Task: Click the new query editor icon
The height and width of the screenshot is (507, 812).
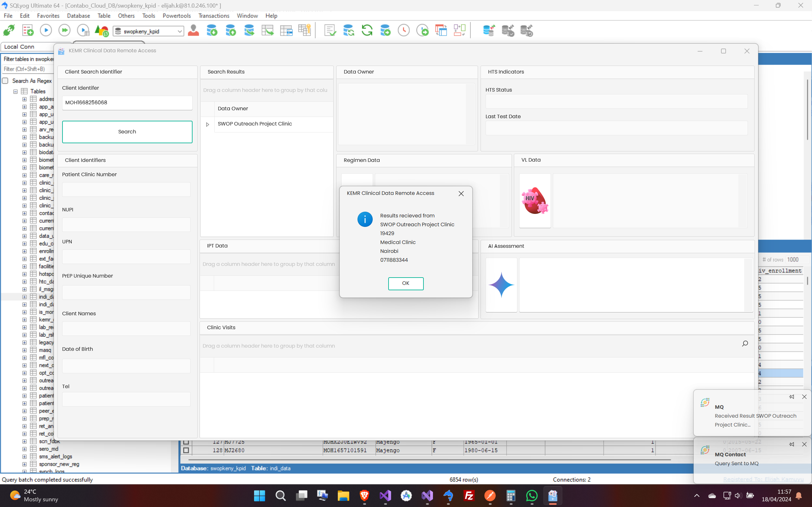Action: pos(28,30)
